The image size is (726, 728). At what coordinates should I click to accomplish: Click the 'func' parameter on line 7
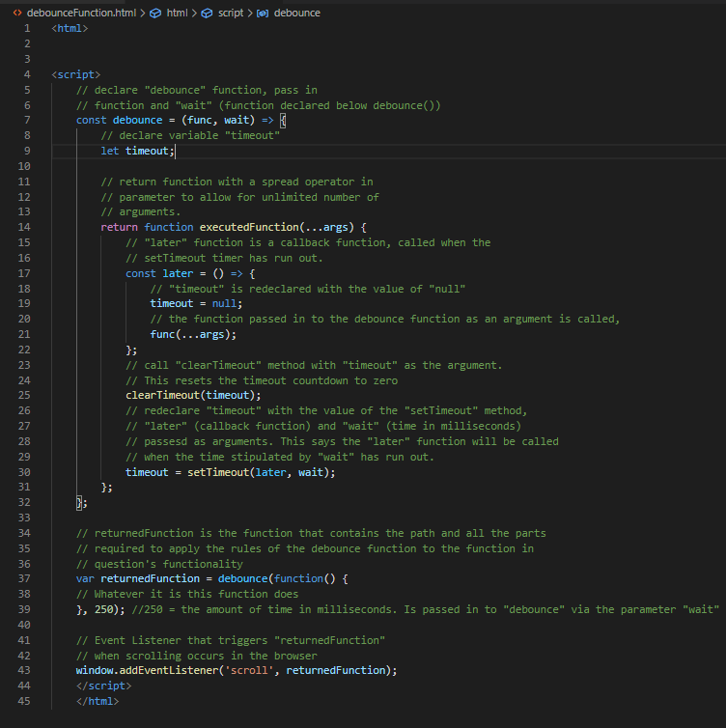200,121
